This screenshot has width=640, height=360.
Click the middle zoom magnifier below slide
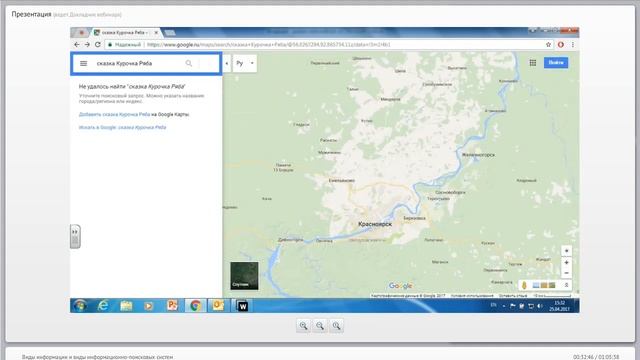click(320, 326)
